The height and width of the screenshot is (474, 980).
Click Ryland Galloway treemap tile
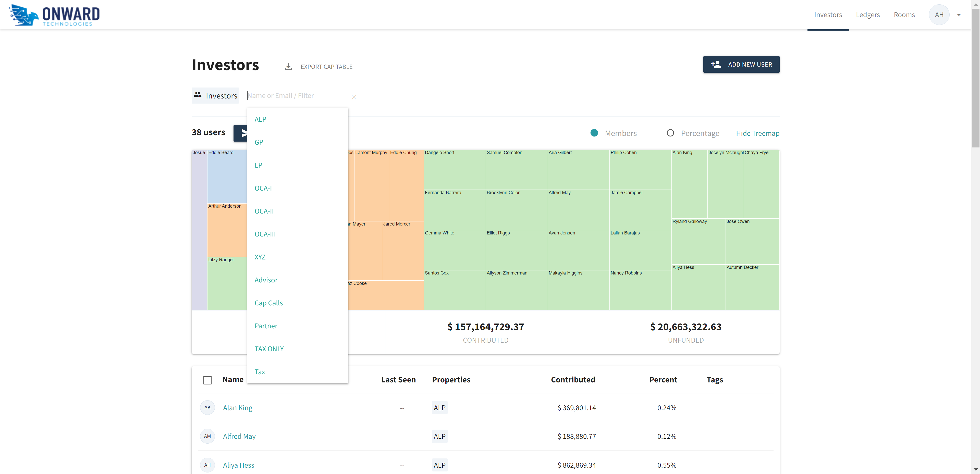[699, 242]
